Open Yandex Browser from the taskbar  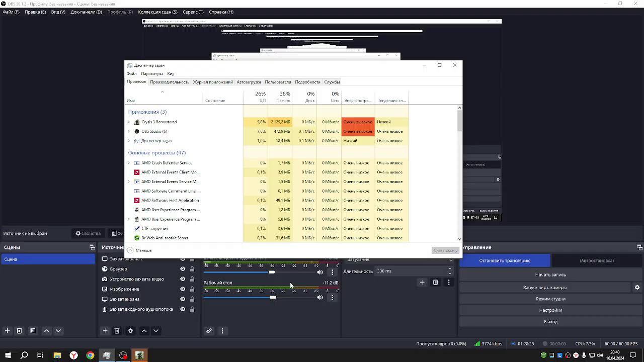pos(73,355)
